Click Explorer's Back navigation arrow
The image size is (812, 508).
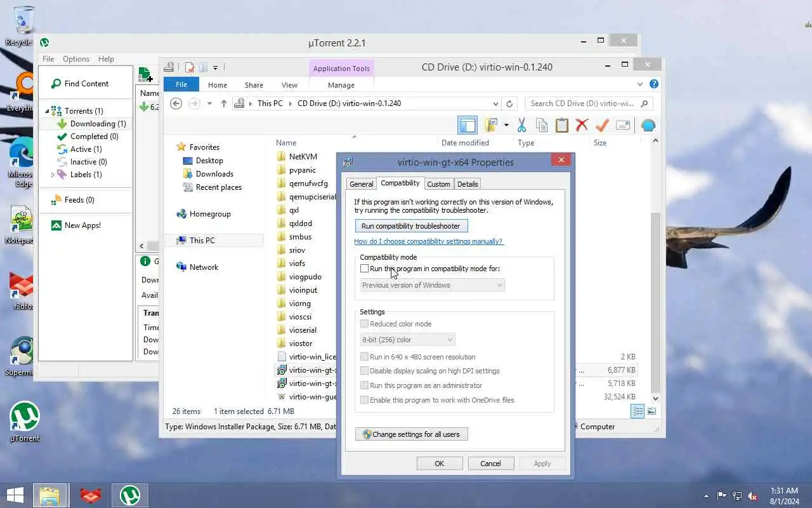[176, 104]
